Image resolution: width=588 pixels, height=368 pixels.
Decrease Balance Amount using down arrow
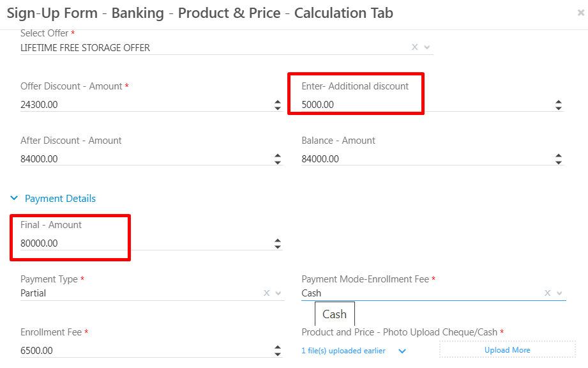coord(559,162)
